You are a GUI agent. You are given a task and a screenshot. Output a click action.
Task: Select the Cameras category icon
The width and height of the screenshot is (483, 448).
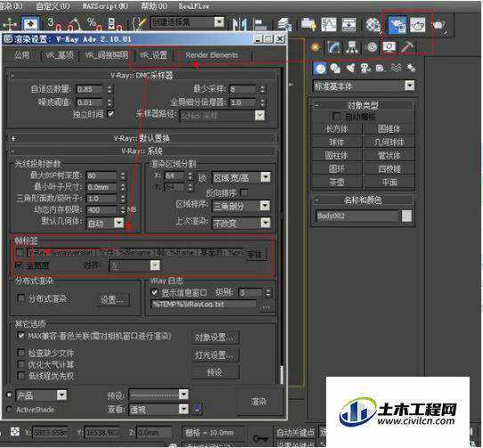[365, 68]
